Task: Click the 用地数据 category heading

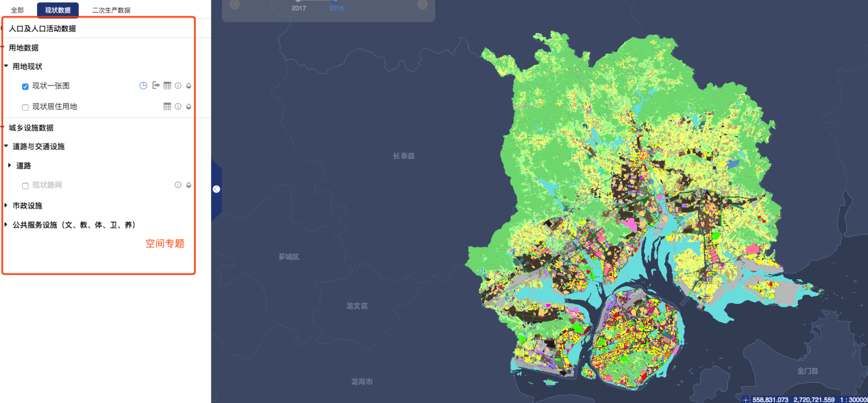Action: (24, 48)
